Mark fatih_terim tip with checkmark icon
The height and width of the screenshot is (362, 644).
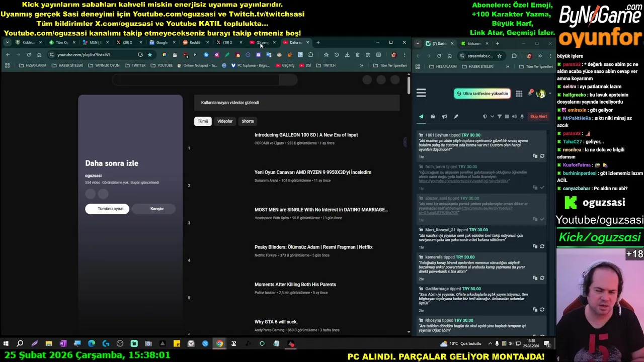542,188
